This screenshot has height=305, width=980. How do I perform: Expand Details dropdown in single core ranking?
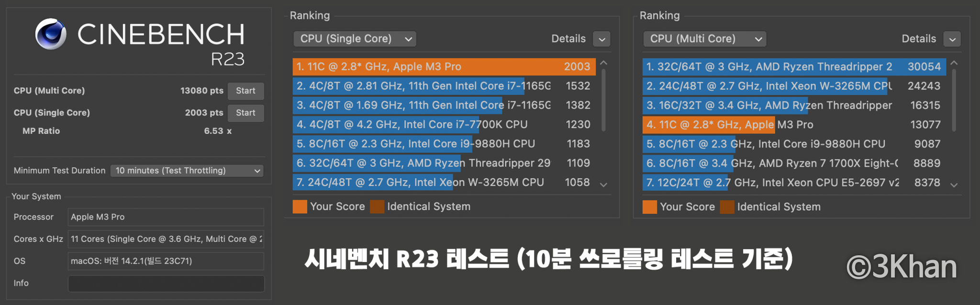(x=602, y=39)
